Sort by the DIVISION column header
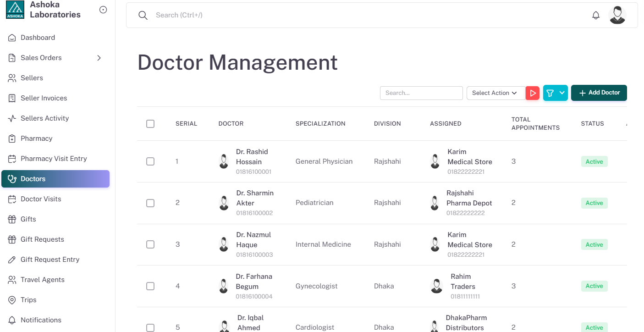This screenshot has width=644, height=332. [387, 124]
